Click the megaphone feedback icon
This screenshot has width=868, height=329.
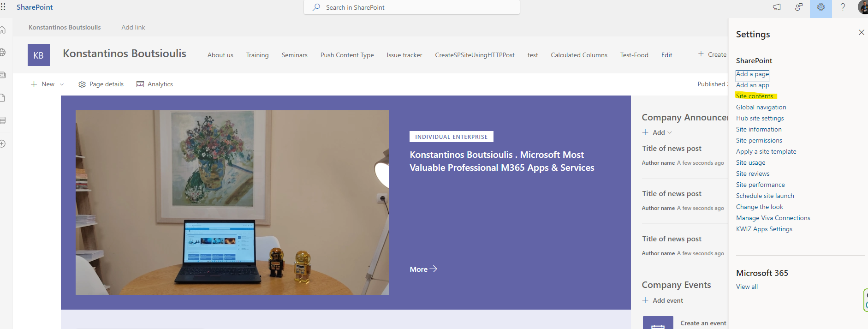coord(777,7)
